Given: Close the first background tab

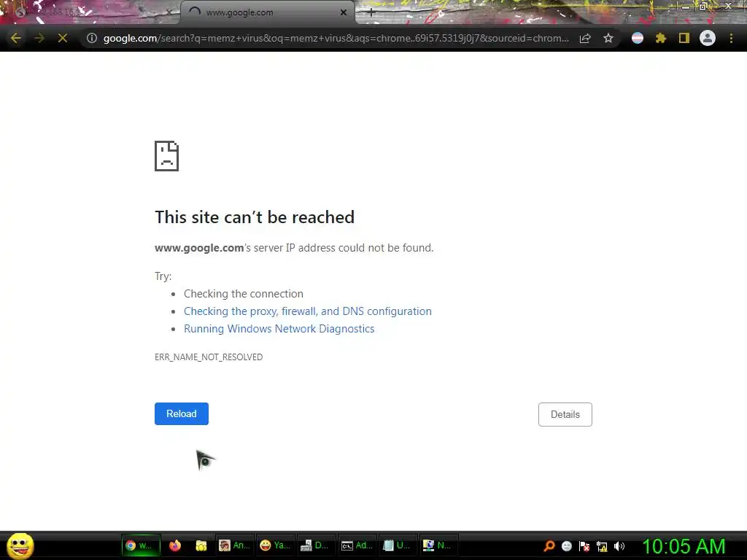Looking at the screenshot, I should pyautogui.click(x=169, y=12).
